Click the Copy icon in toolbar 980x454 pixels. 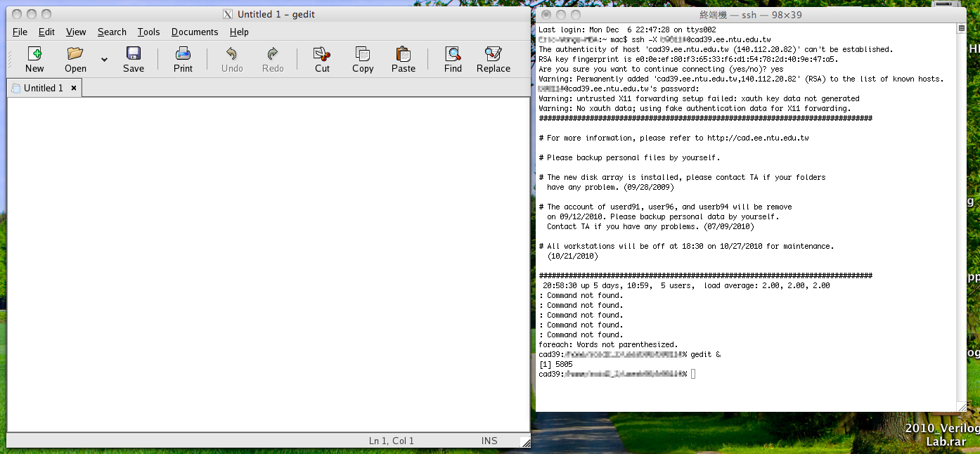[363, 54]
